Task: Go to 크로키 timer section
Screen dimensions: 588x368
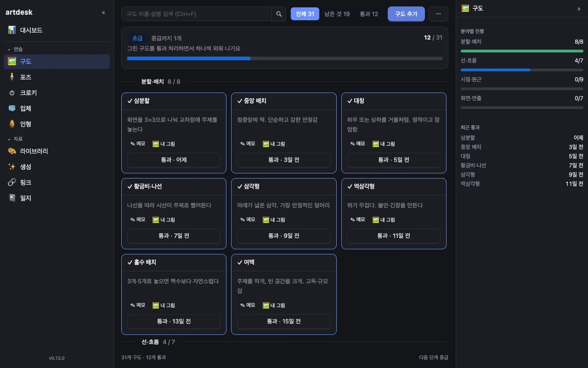Action: coord(57,92)
